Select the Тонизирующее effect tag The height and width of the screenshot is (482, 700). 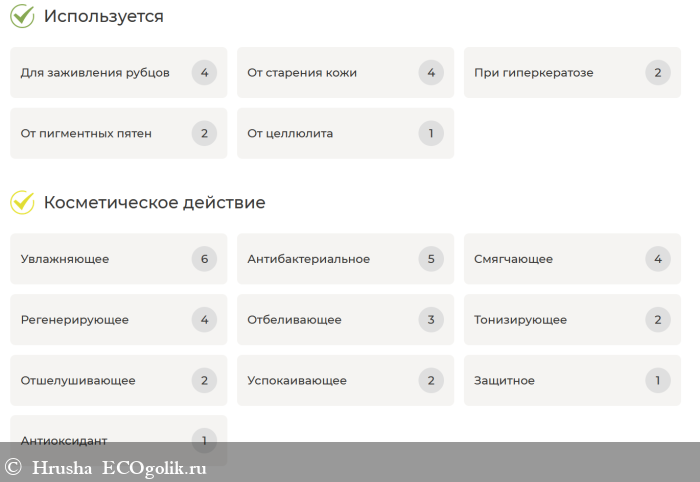pyautogui.click(x=521, y=320)
